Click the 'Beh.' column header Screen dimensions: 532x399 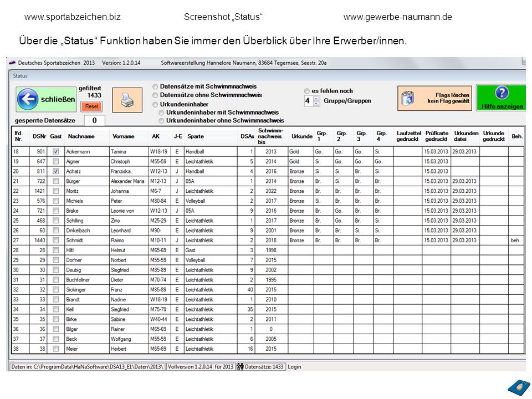pos(516,136)
